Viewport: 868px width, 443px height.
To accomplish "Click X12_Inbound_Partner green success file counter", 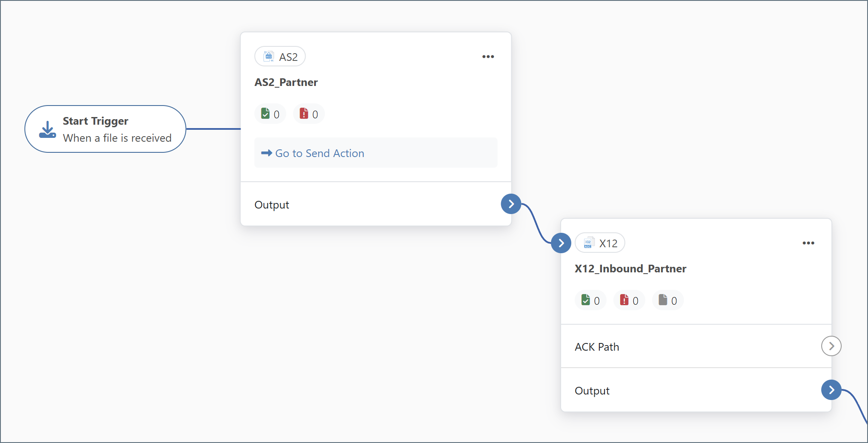I will click(590, 300).
